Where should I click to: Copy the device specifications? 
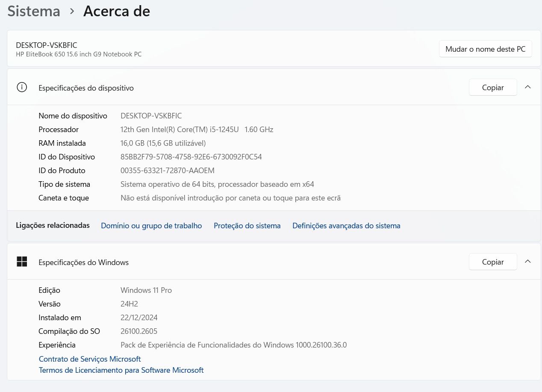493,87
